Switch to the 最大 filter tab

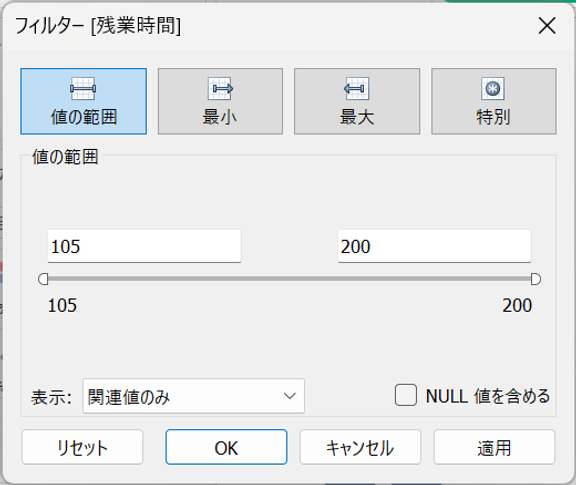pyautogui.click(x=357, y=101)
